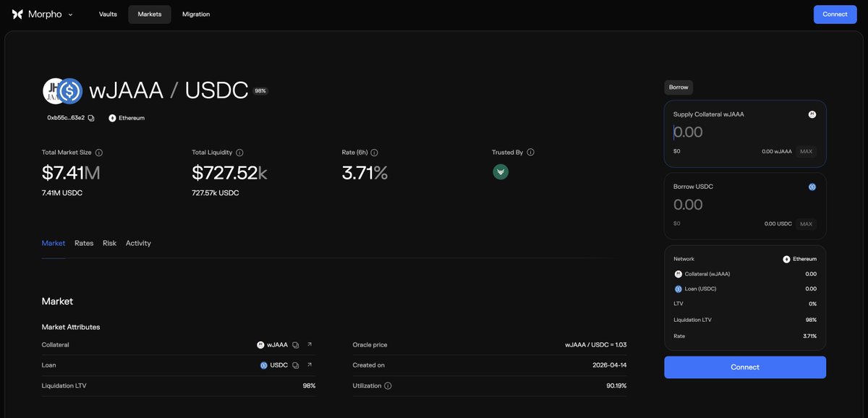Click the 98% LLTV badge beside title

click(260, 91)
